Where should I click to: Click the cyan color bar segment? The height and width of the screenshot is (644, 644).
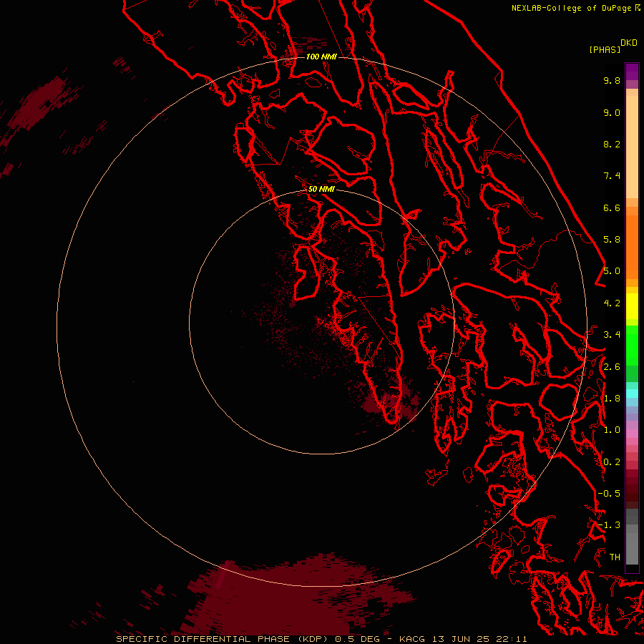click(x=632, y=394)
